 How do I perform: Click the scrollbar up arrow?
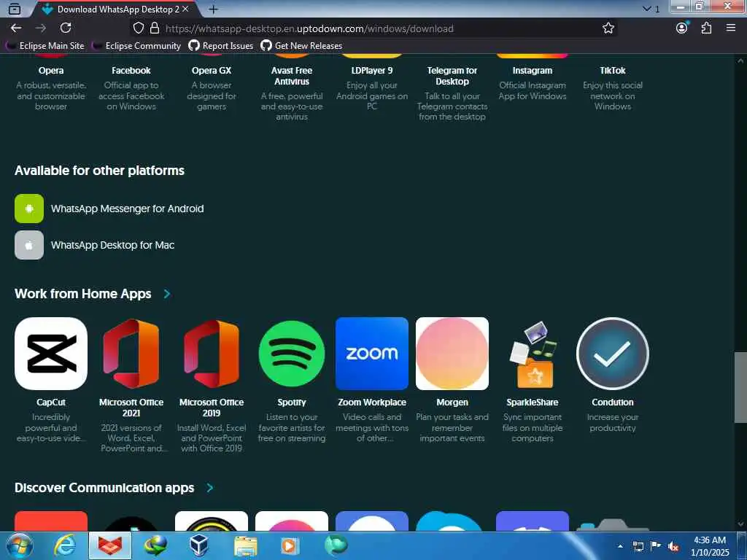coord(740,61)
